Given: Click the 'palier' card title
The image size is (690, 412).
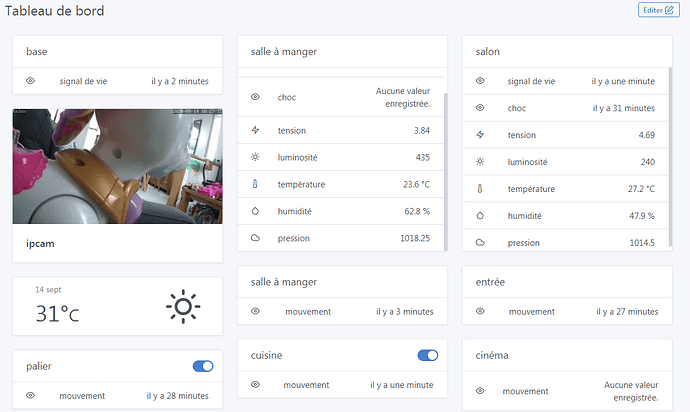Looking at the screenshot, I should 39,366.
